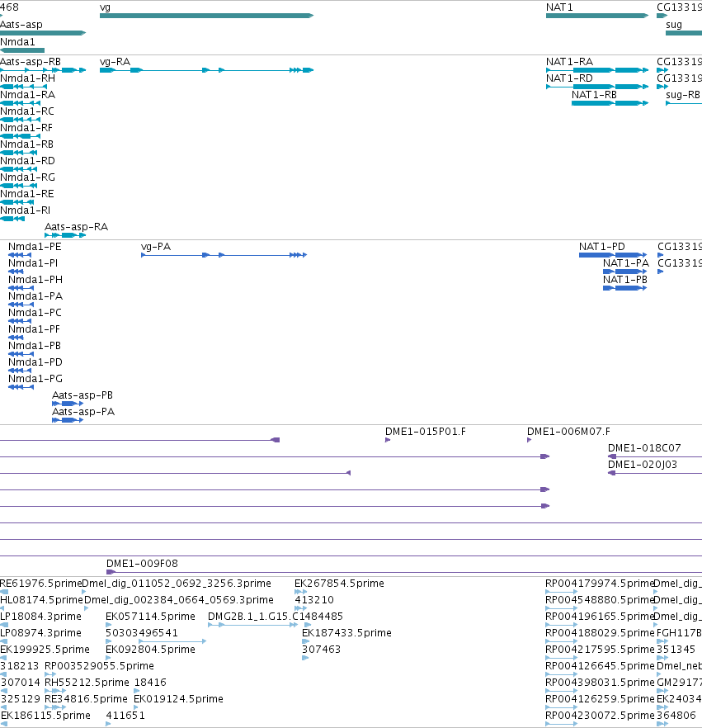
Task: Open EST EK019124.5prime
Action: click(x=178, y=699)
